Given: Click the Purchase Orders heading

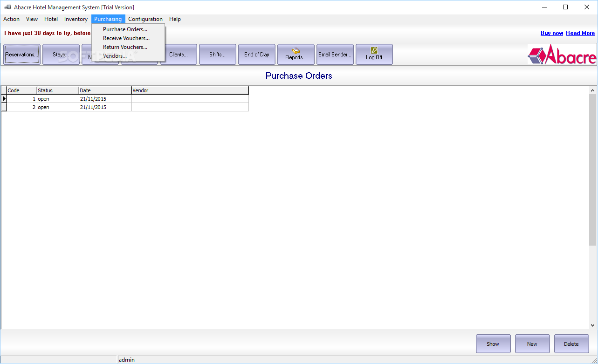Looking at the screenshot, I should tap(299, 76).
